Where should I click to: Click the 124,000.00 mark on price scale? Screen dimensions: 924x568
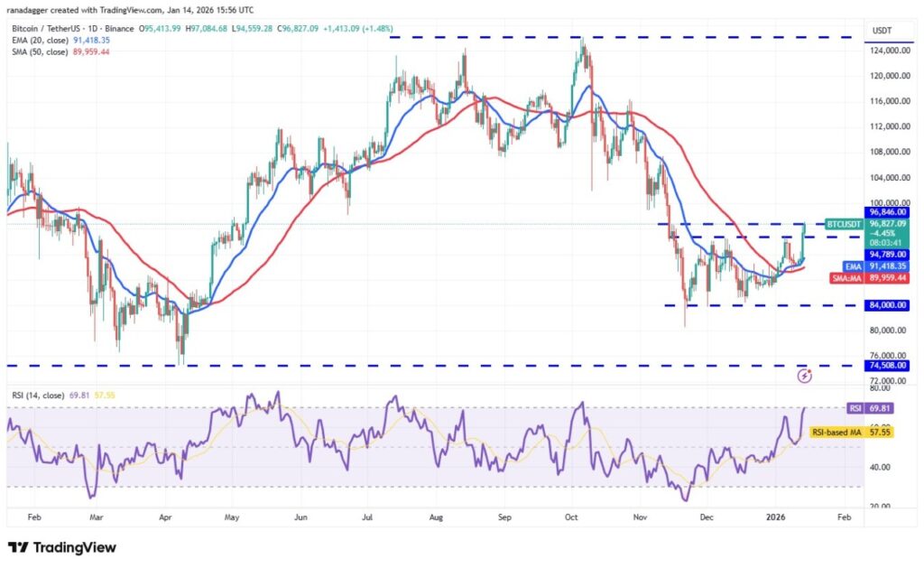pyautogui.click(x=880, y=51)
